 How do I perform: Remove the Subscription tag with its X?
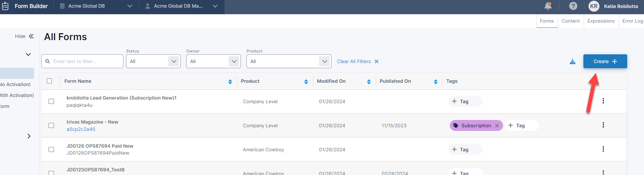(497, 125)
